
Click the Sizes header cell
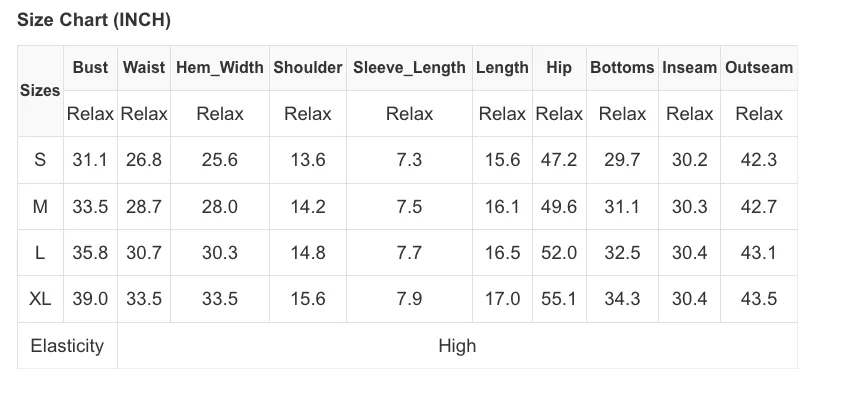click(40, 91)
